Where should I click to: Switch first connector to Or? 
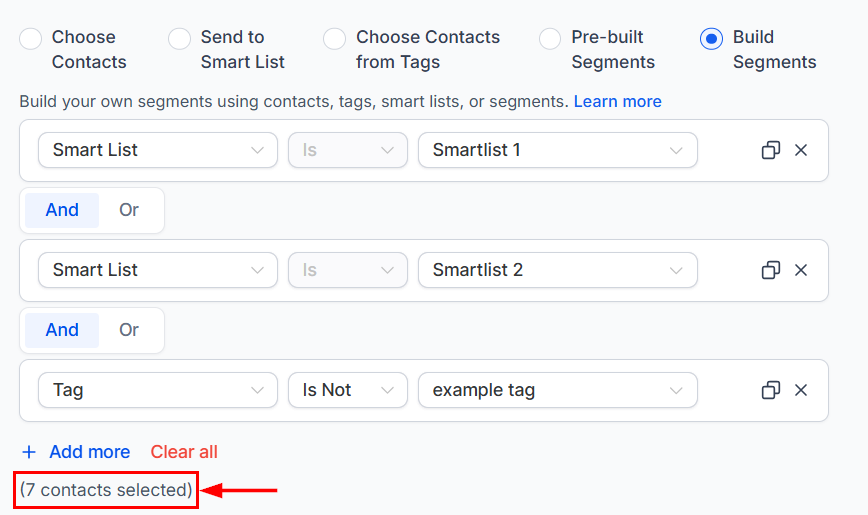click(x=129, y=210)
